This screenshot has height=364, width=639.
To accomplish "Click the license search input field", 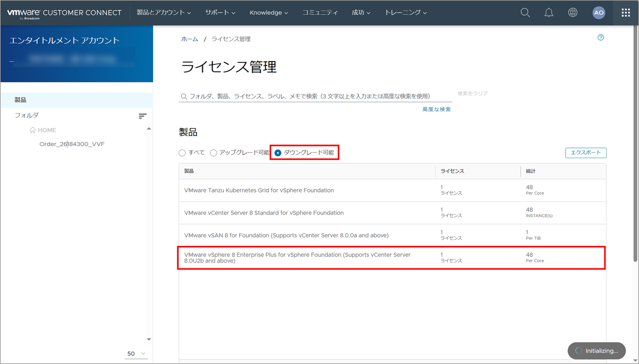I will pyautogui.click(x=315, y=96).
